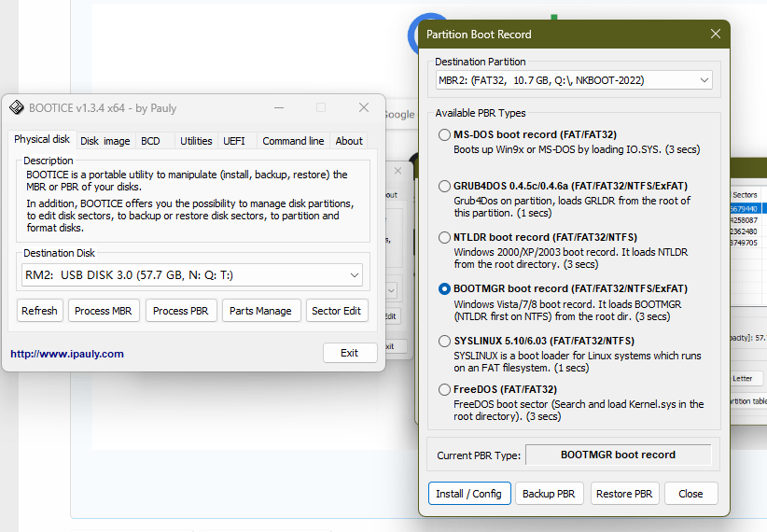Click the BOOTICE app icon in title bar

(x=16, y=108)
